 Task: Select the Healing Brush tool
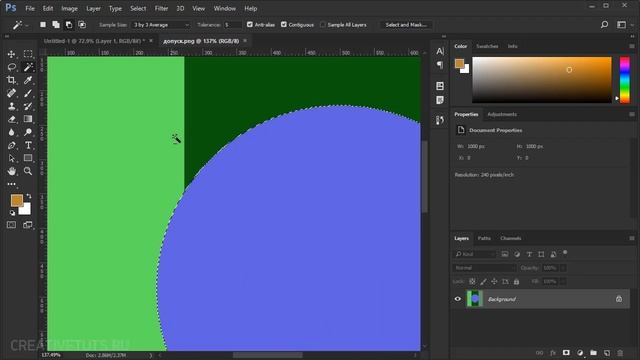click(11, 93)
